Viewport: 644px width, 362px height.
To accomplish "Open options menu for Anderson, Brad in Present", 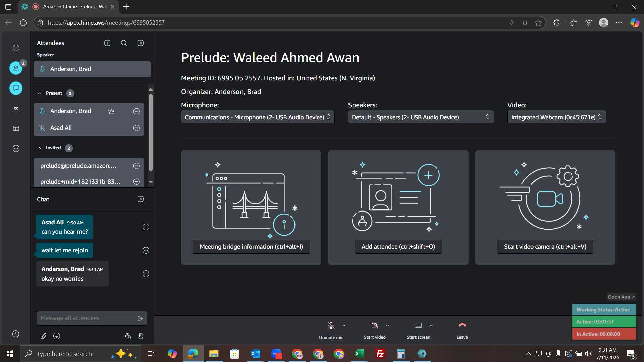I will 137,111.
